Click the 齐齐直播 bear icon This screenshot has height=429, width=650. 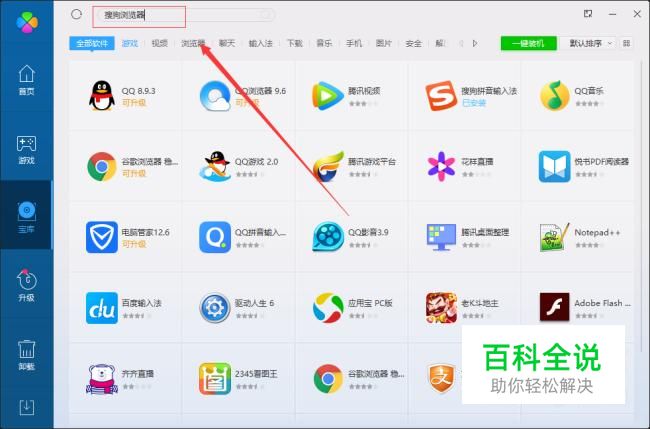click(102, 379)
